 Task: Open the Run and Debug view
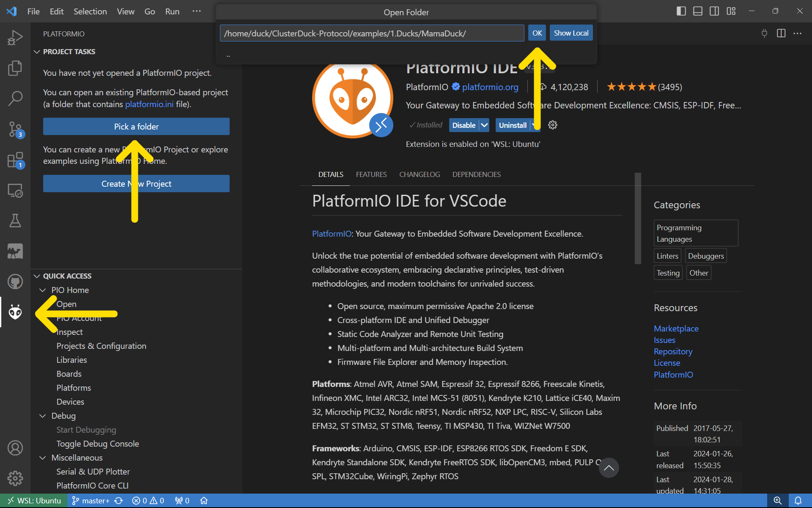(x=15, y=37)
